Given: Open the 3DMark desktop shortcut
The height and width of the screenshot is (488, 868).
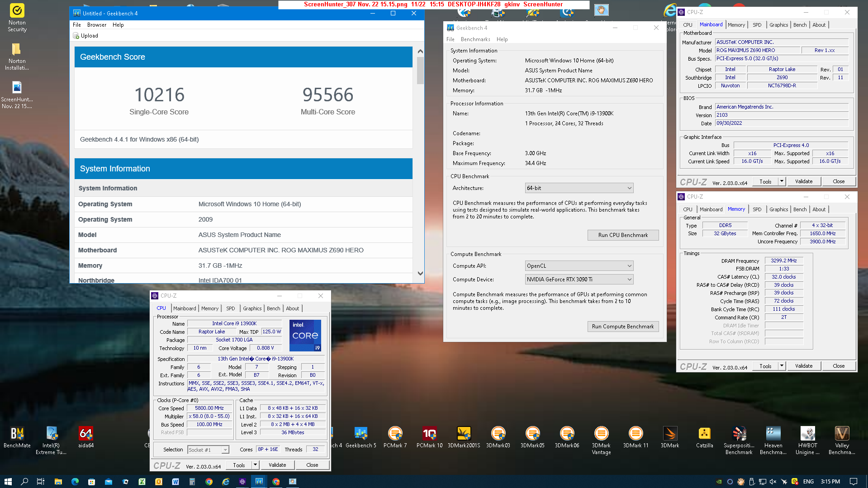Looking at the screenshot, I should pyautogui.click(x=670, y=437).
